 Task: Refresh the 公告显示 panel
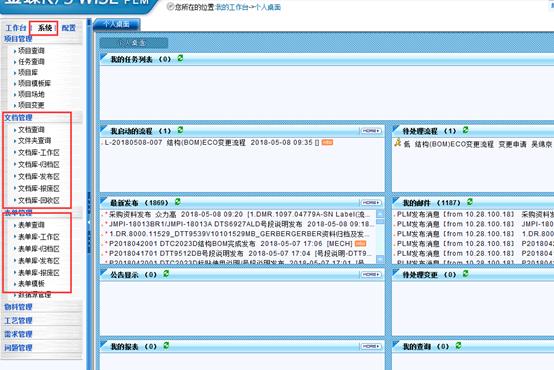click(166, 273)
